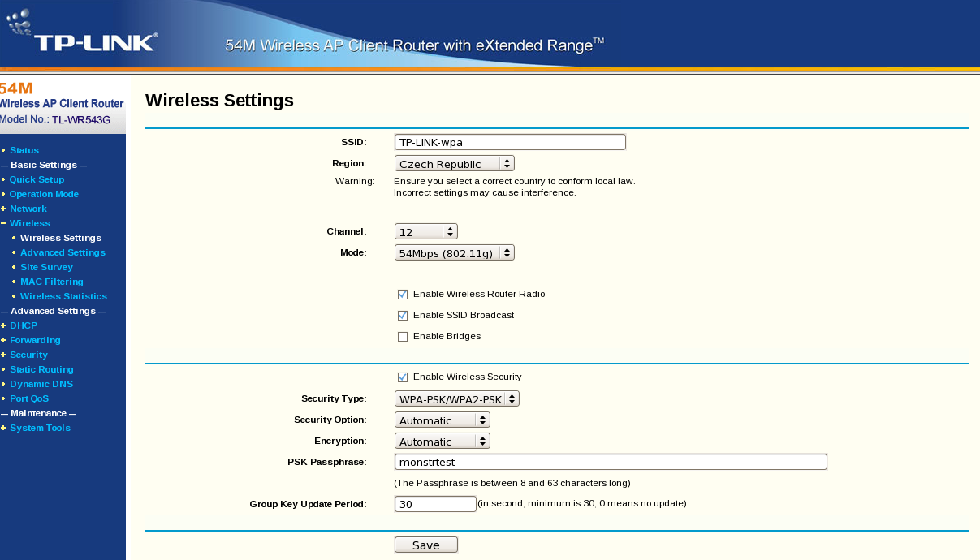Expand the Security menu
Viewport: 980px width, 560px height.
28,355
